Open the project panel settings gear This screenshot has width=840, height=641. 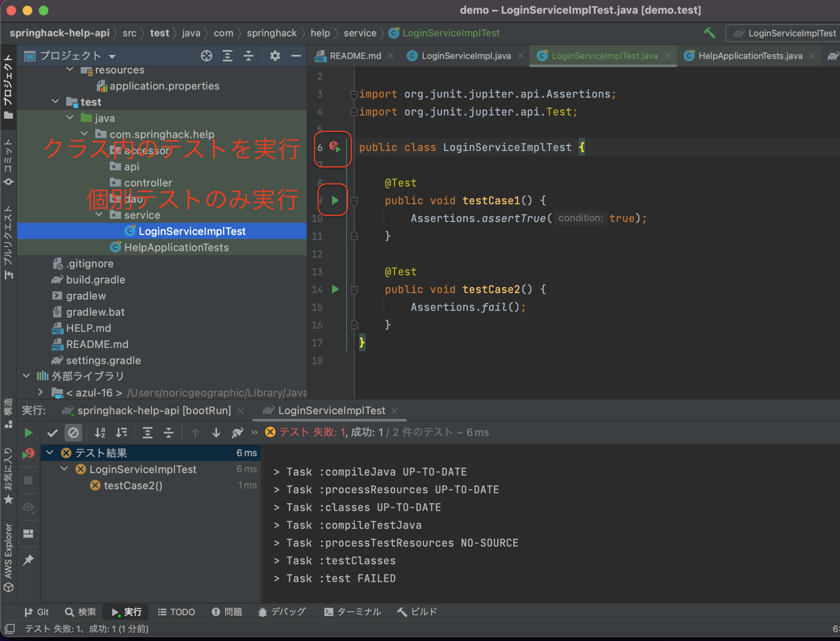(x=275, y=56)
